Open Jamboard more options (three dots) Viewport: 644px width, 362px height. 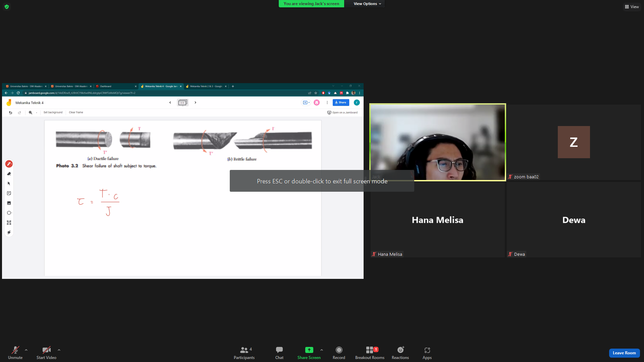327,103
